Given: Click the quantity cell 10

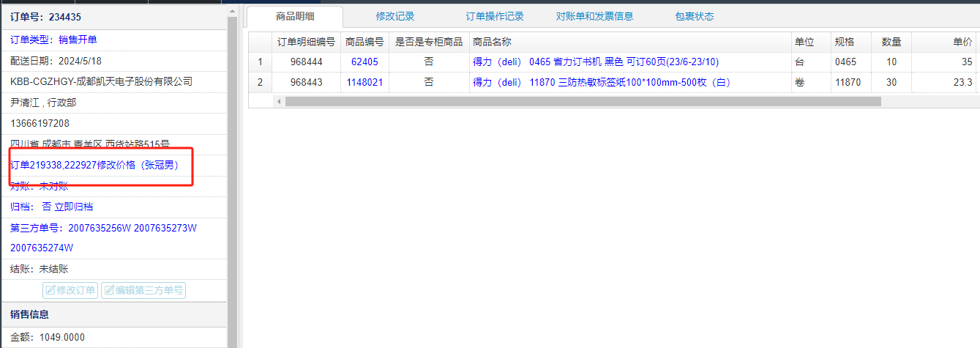Looking at the screenshot, I should click(891, 62).
